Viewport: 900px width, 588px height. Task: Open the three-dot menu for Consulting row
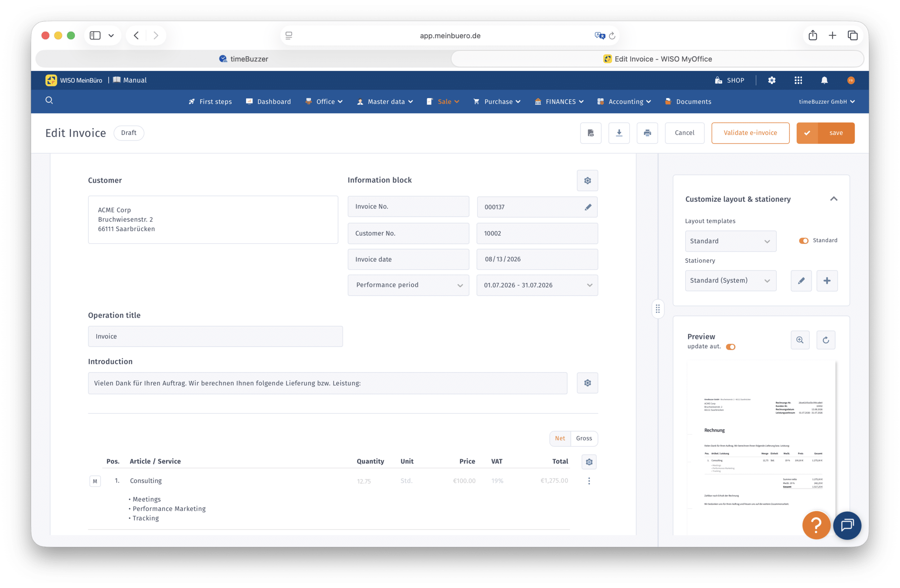click(x=589, y=480)
